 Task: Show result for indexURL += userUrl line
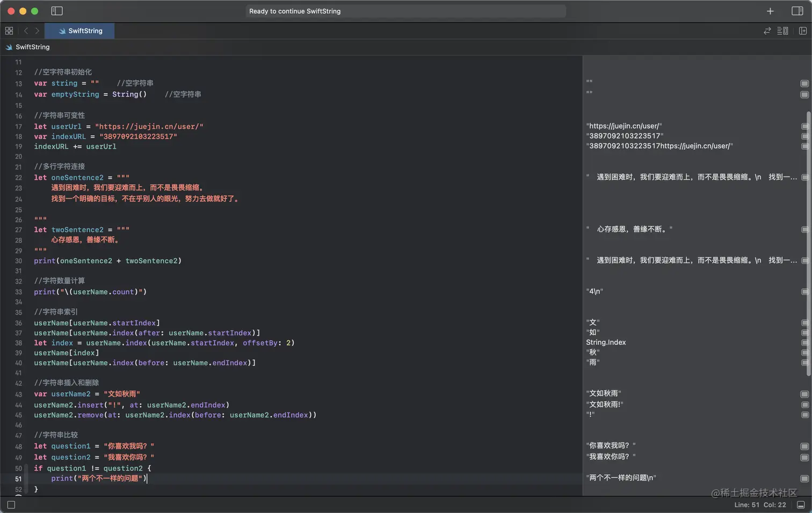pos(804,146)
